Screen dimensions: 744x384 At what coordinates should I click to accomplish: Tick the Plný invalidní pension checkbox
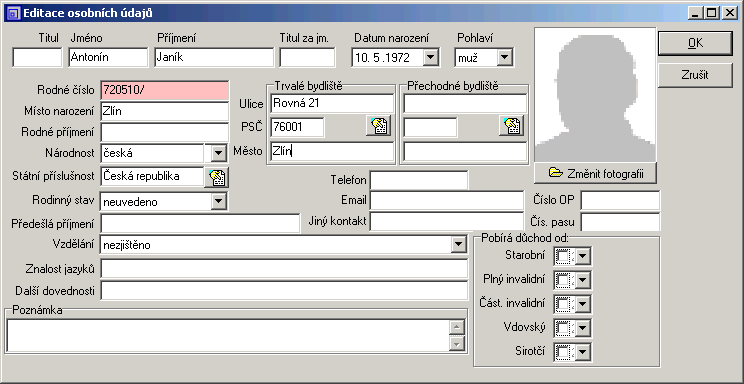(x=563, y=280)
